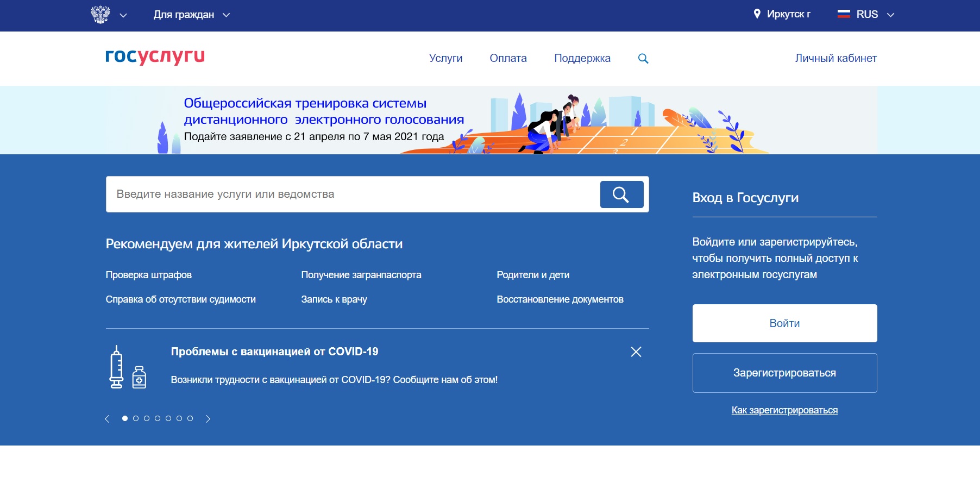Click the Russian coat of arms emblem
980x483 pixels.
tap(100, 15)
